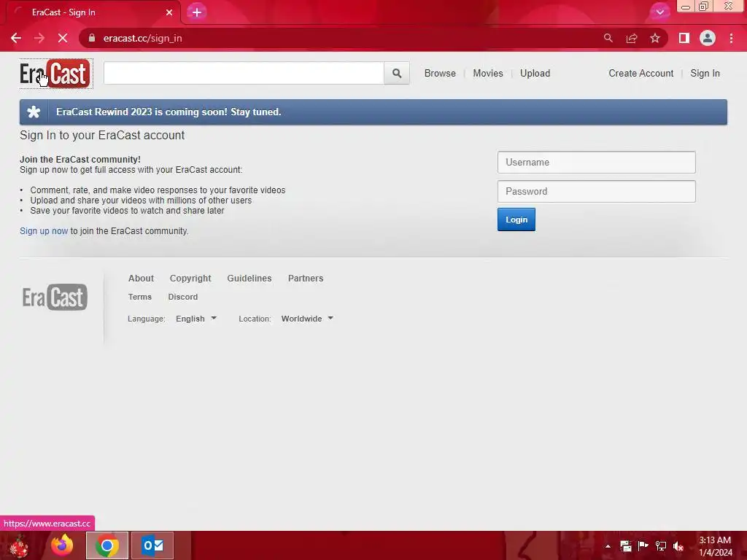Click the Sign up now link
747x560 pixels.
(44, 231)
